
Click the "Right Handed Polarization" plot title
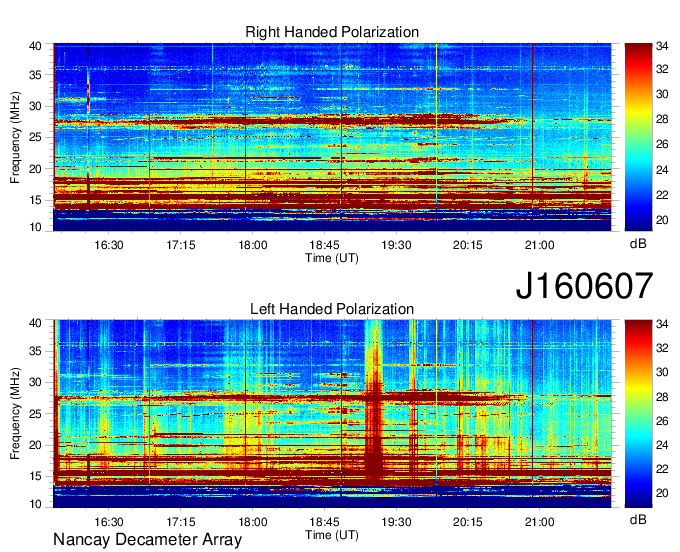332,32
